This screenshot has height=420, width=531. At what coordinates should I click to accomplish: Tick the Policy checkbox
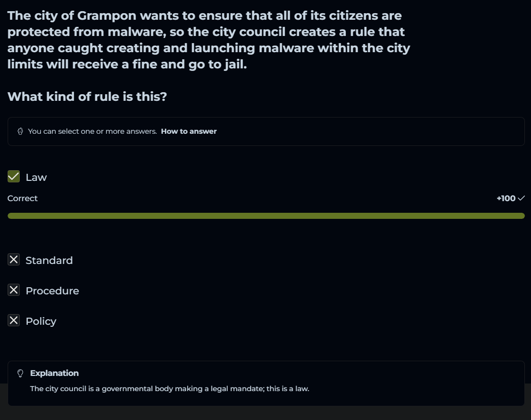pyautogui.click(x=14, y=321)
